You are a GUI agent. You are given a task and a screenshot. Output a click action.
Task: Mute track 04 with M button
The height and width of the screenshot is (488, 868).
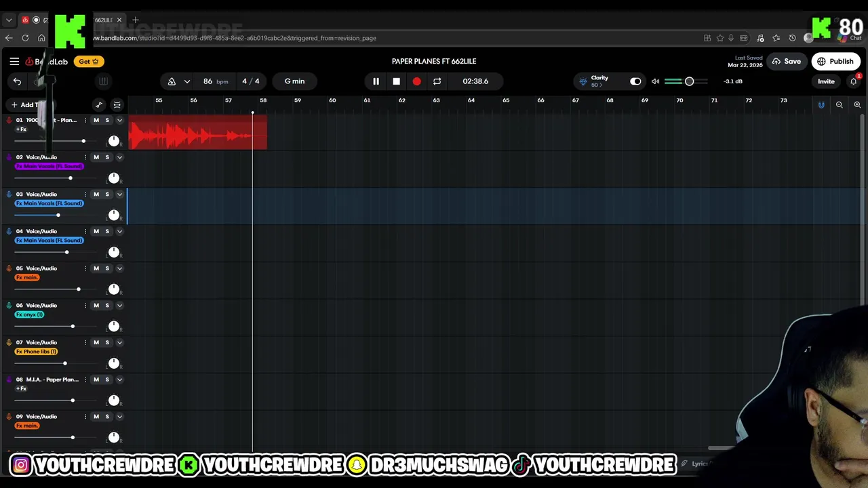96,231
